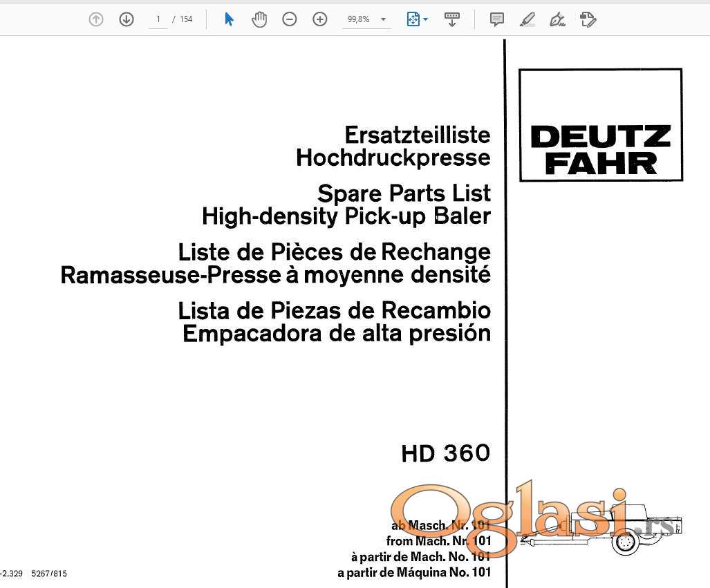This screenshot has height=588, width=710.
Task: Zoom out with the minus button
Action: (x=290, y=19)
